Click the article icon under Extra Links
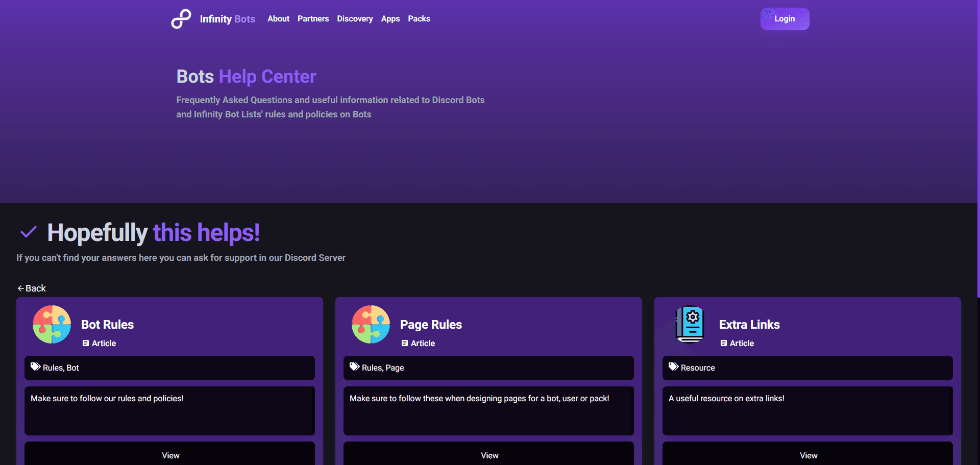The height and width of the screenshot is (465, 980). coord(724,344)
